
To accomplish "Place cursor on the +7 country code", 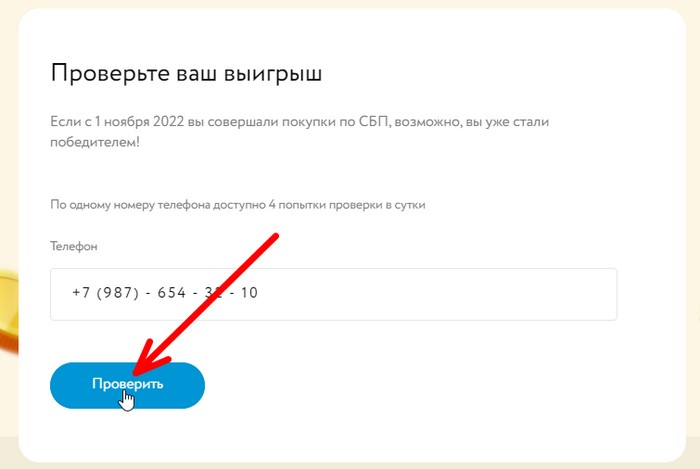I will click(81, 293).
